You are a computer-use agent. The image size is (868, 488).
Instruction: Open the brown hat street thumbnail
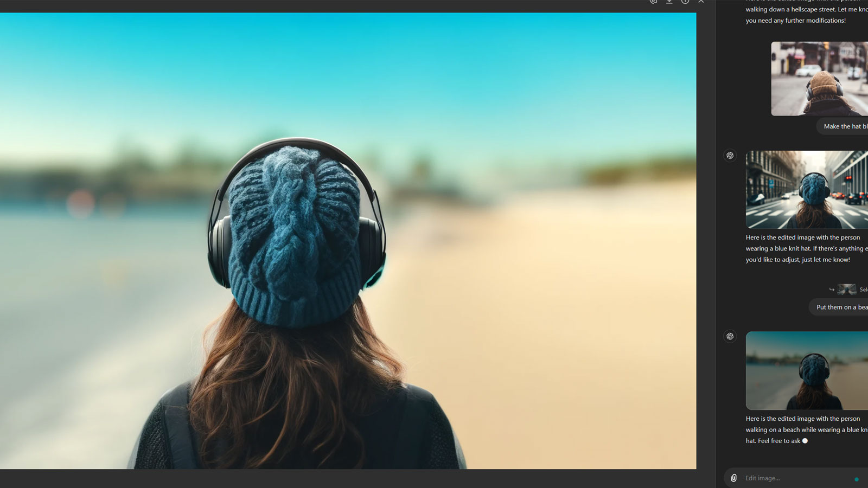(x=820, y=79)
